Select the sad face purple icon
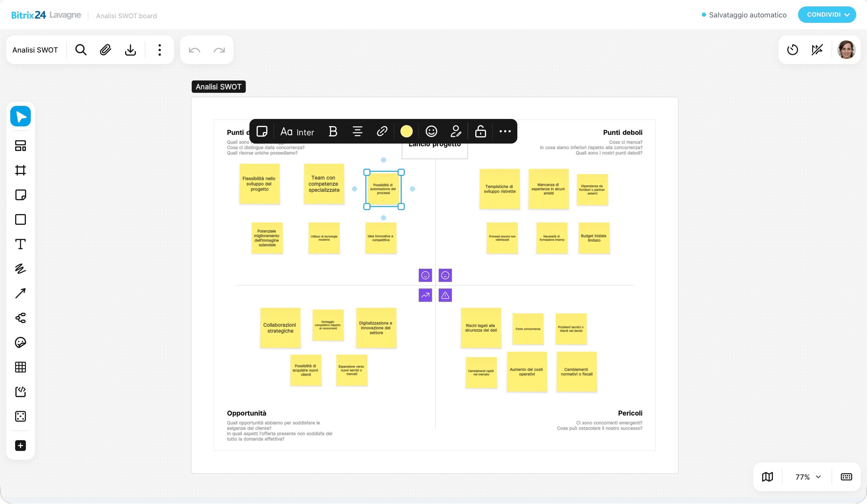 click(445, 275)
